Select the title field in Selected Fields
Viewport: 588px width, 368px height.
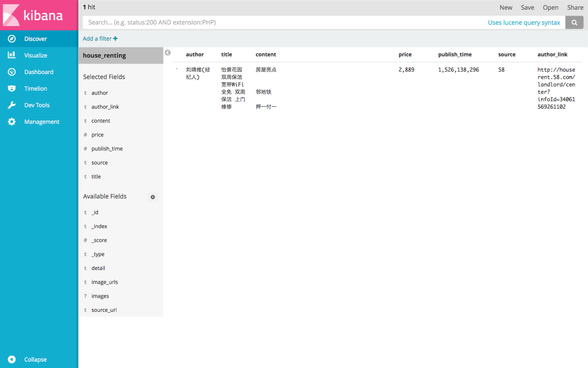click(96, 177)
